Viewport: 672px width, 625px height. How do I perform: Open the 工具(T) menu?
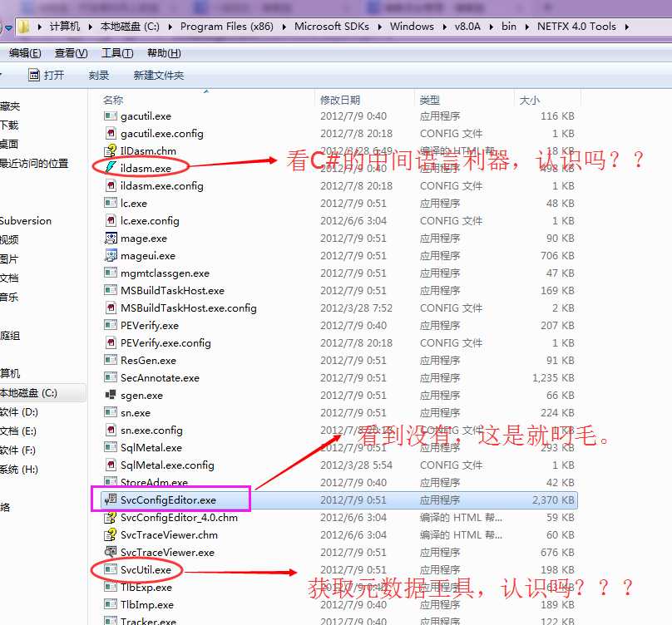[x=117, y=53]
